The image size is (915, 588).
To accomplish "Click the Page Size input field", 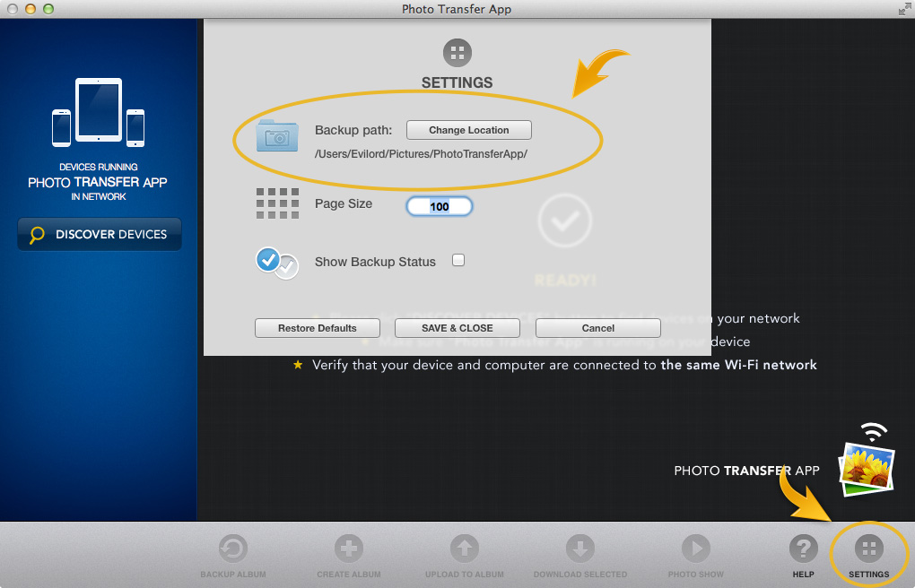I will (x=440, y=206).
